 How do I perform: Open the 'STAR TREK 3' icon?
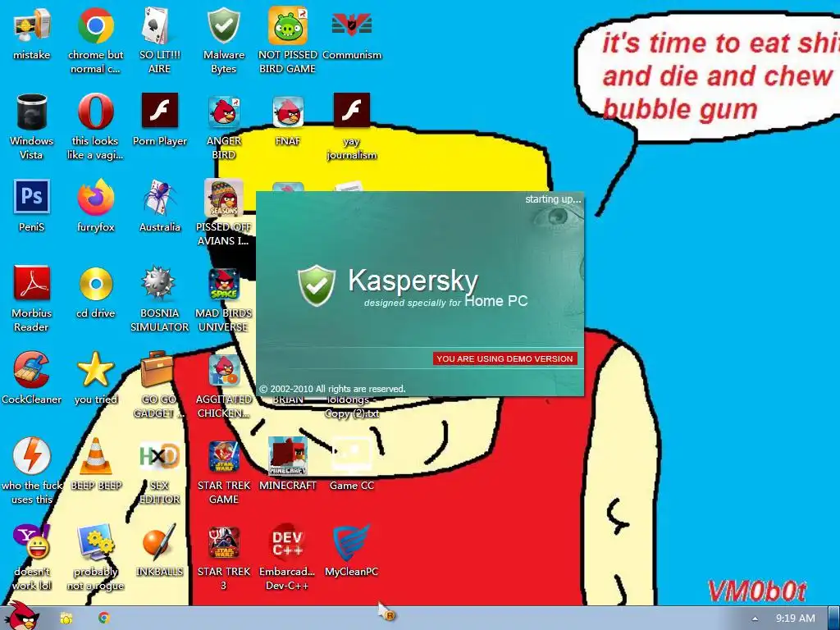223,542
